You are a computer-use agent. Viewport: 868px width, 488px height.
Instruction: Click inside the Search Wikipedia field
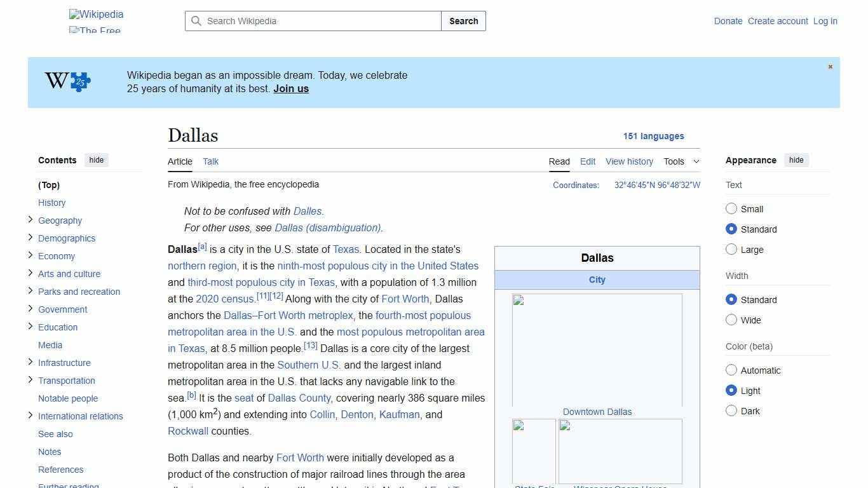[x=311, y=21]
